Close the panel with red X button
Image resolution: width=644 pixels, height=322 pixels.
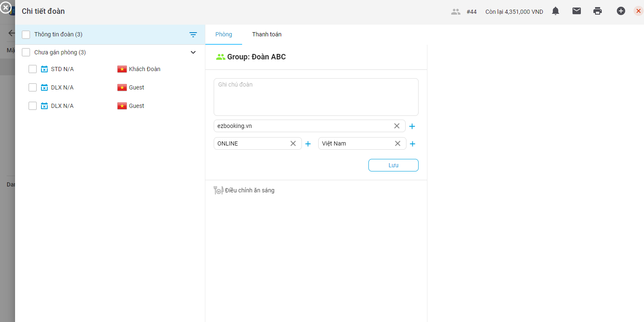[638, 11]
